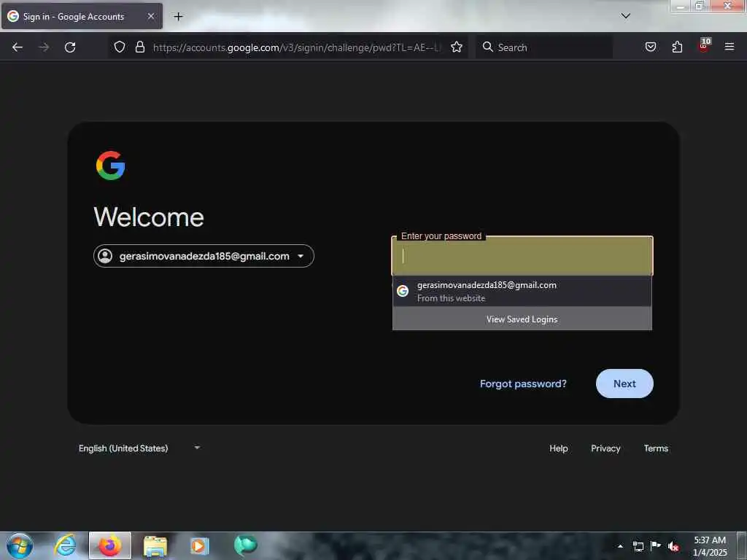Close the Sign in - Google Accounts tab

(151, 16)
